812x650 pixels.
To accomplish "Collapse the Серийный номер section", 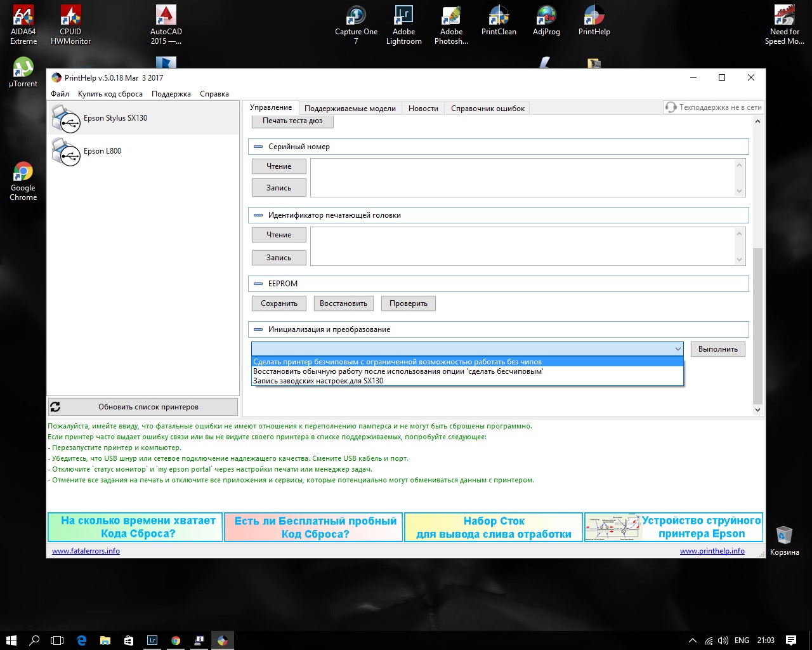I will [258, 147].
